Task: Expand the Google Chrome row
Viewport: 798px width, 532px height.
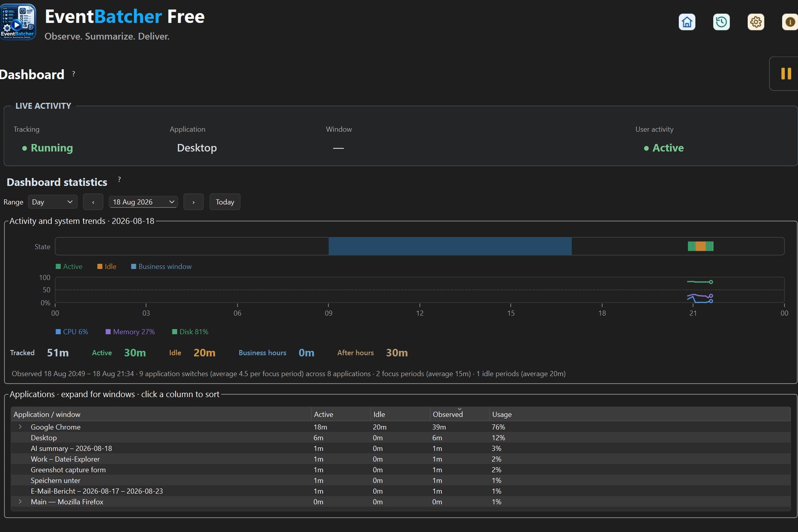Action: tap(20, 427)
